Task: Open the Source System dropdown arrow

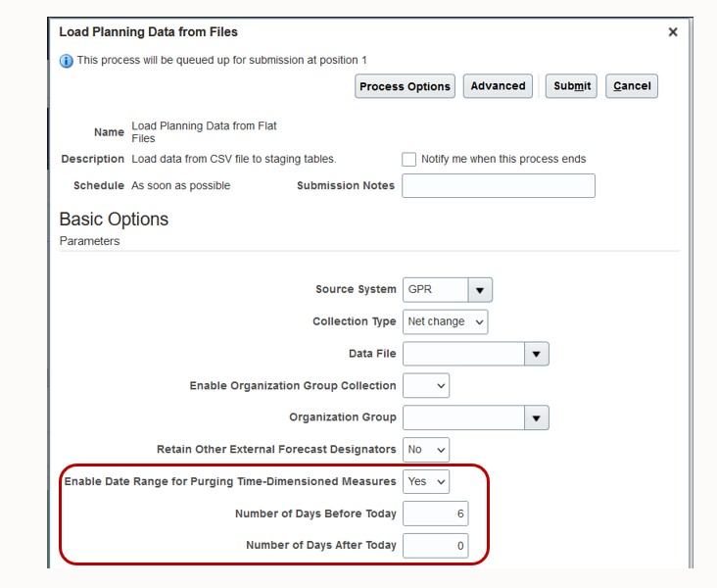Action: tap(480, 290)
